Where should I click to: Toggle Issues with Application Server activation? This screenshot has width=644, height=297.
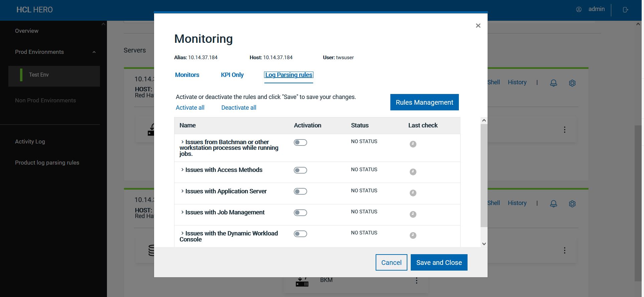pyautogui.click(x=300, y=191)
